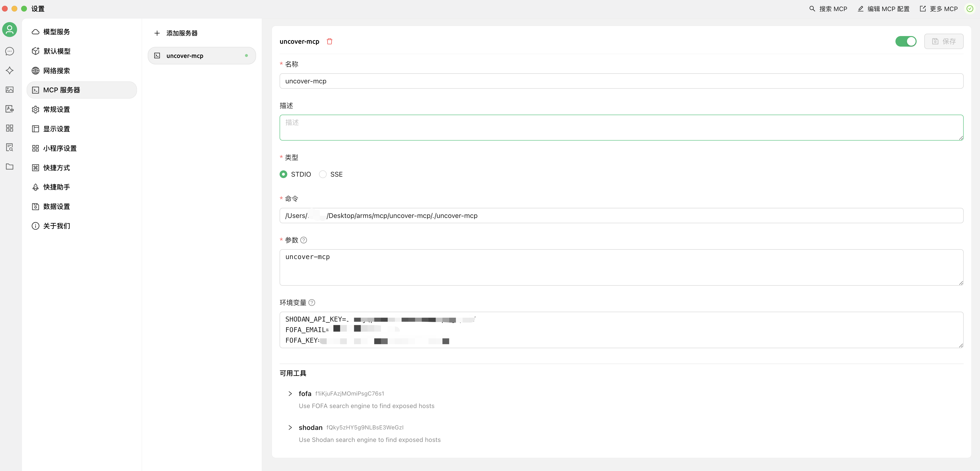Open the files folder icon in sidebar

point(10,167)
